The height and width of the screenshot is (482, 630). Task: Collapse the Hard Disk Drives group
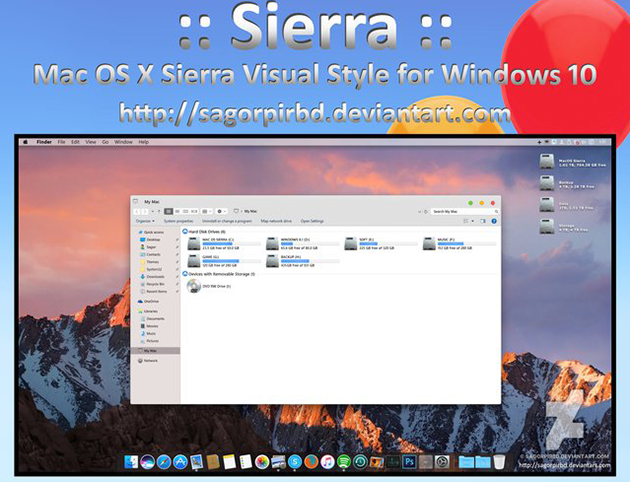pos(186,231)
